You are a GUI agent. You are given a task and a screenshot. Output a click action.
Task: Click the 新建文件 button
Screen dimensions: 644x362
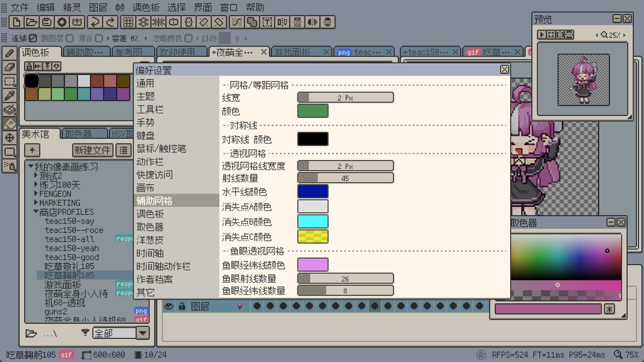click(x=93, y=150)
